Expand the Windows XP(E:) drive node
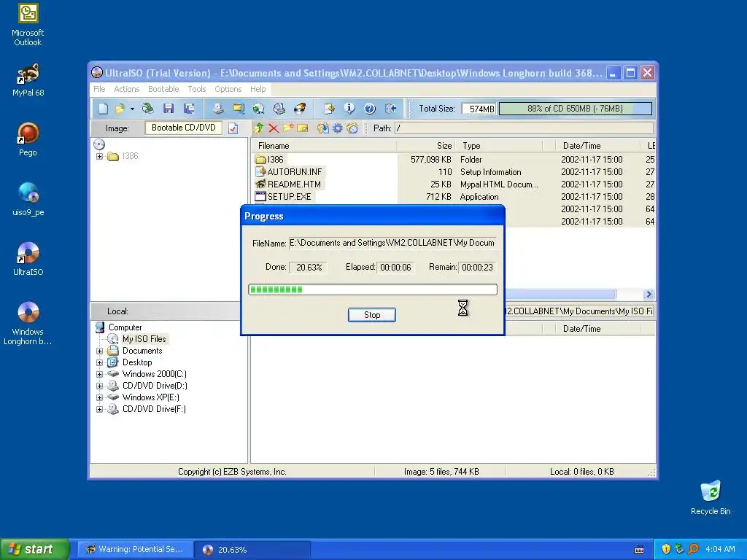 [x=99, y=397]
